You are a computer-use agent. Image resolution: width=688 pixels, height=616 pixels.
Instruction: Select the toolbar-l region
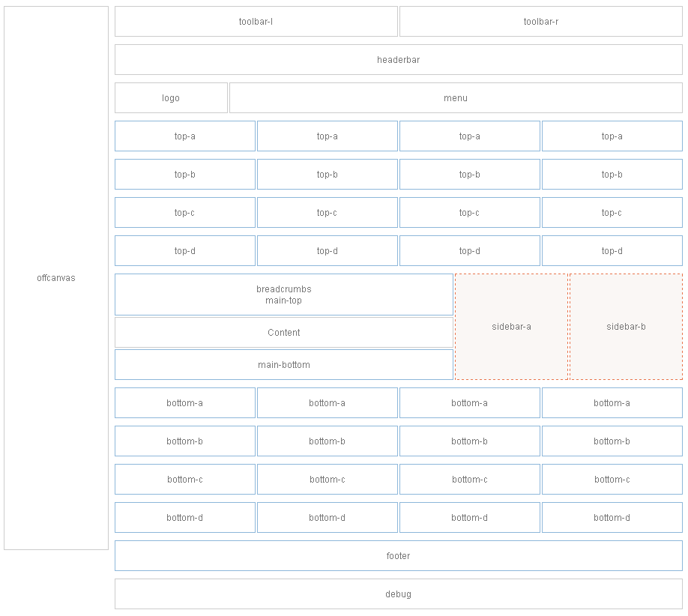(256, 22)
